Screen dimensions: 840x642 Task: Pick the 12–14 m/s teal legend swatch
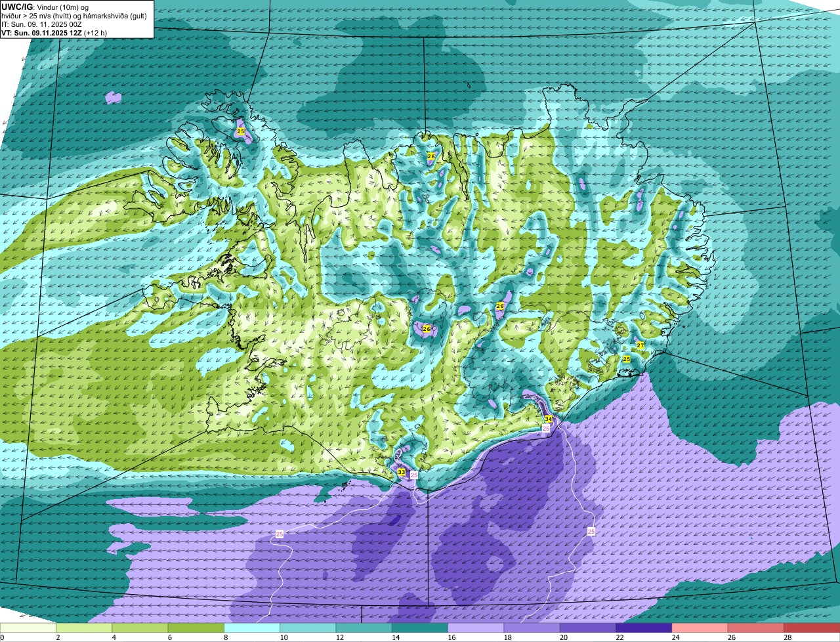click(x=364, y=628)
